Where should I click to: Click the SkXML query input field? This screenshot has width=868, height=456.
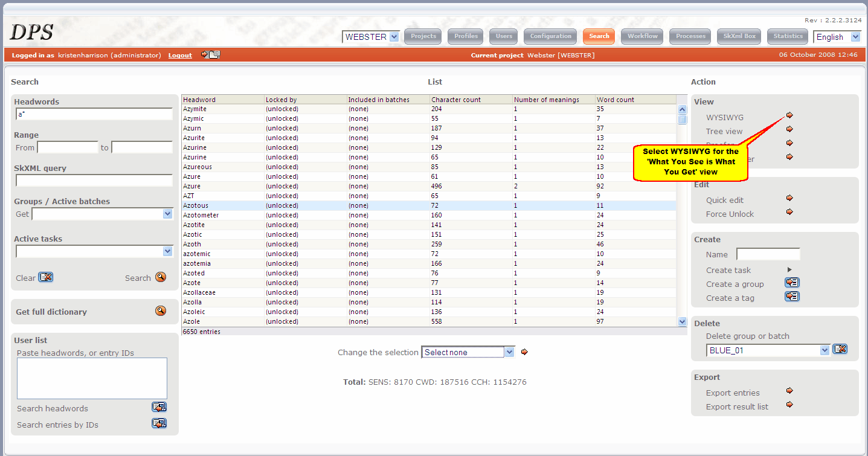pos(94,181)
